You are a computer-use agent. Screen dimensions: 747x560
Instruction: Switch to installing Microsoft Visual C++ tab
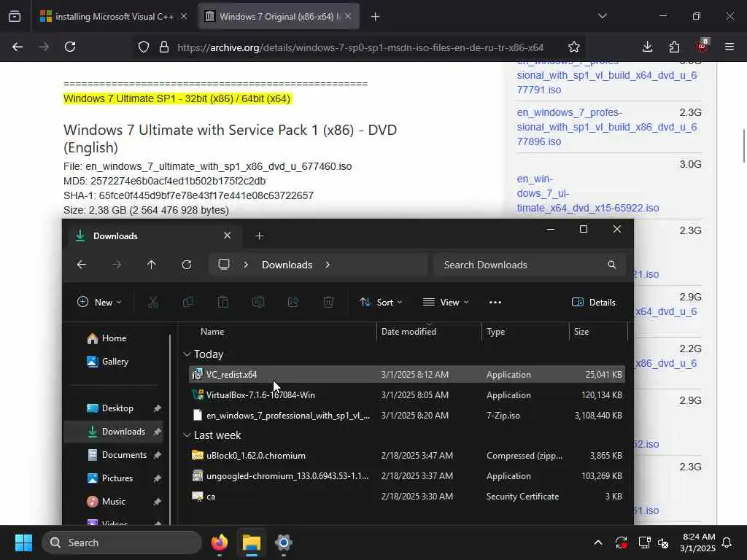(x=114, y=17)
